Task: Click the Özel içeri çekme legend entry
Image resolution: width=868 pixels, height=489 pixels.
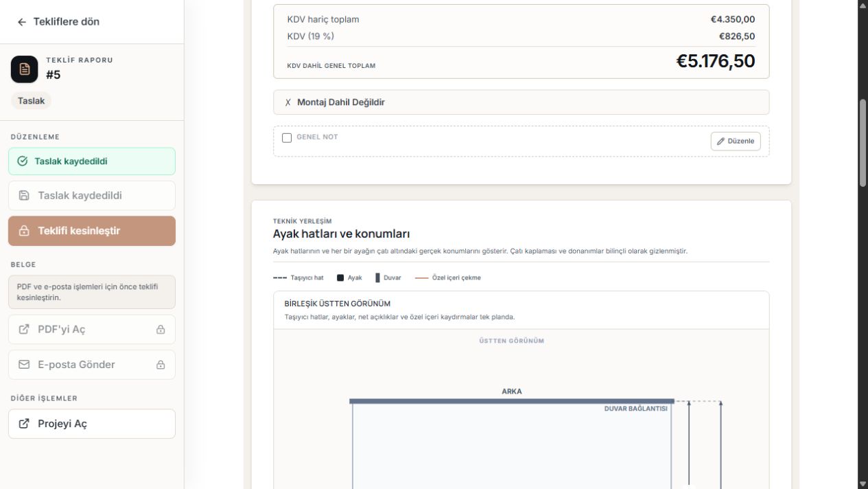Action: pyautogui.click(x=448, y=277)
